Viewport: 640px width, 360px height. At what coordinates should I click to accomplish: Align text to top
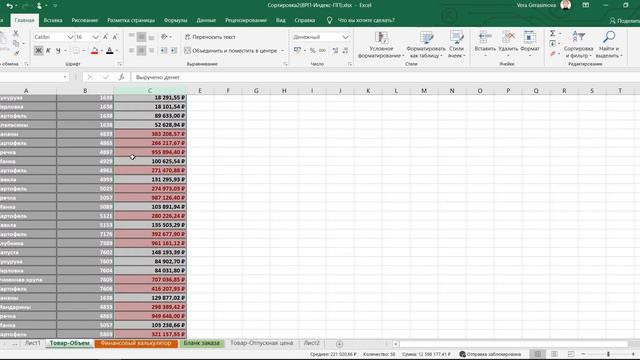pyautogui.click(x=131, y=37)
